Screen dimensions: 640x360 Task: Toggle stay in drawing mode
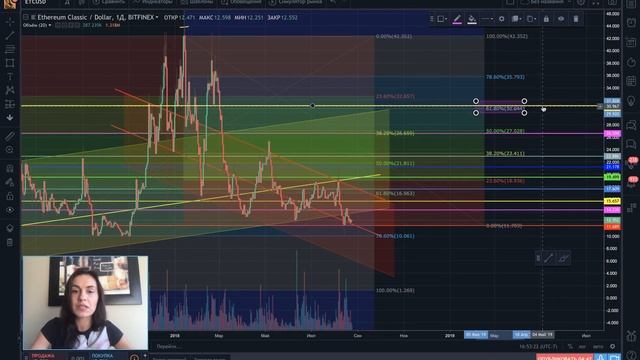pos(10,182)
